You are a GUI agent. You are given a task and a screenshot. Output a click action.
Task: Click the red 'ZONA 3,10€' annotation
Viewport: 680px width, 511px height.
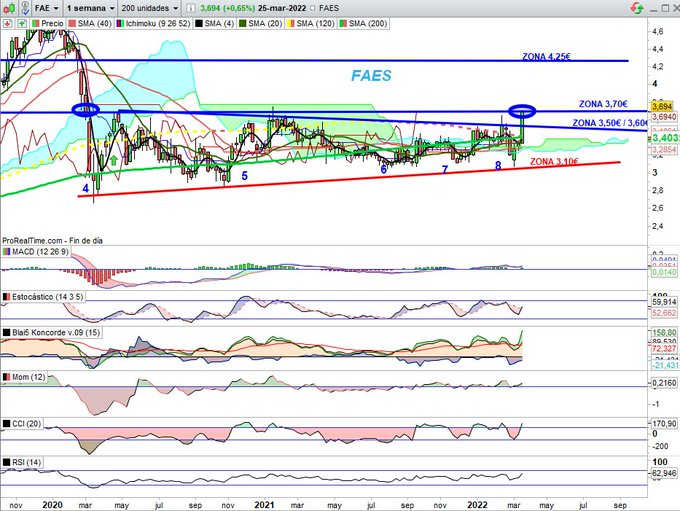coord(554,161)
